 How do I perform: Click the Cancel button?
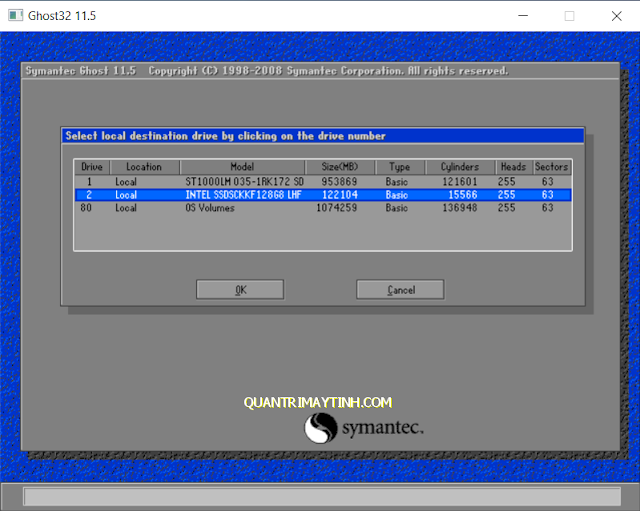pyautogui.click(x=400, y=290)
